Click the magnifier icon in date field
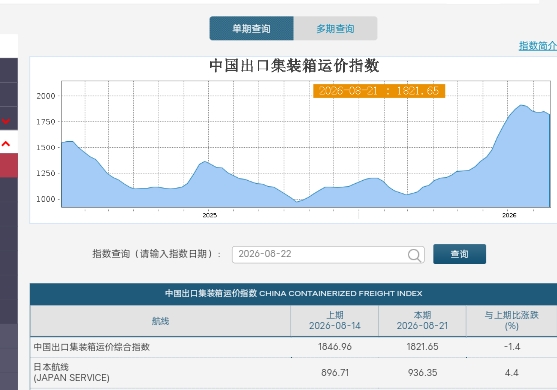 coord(414,255)
